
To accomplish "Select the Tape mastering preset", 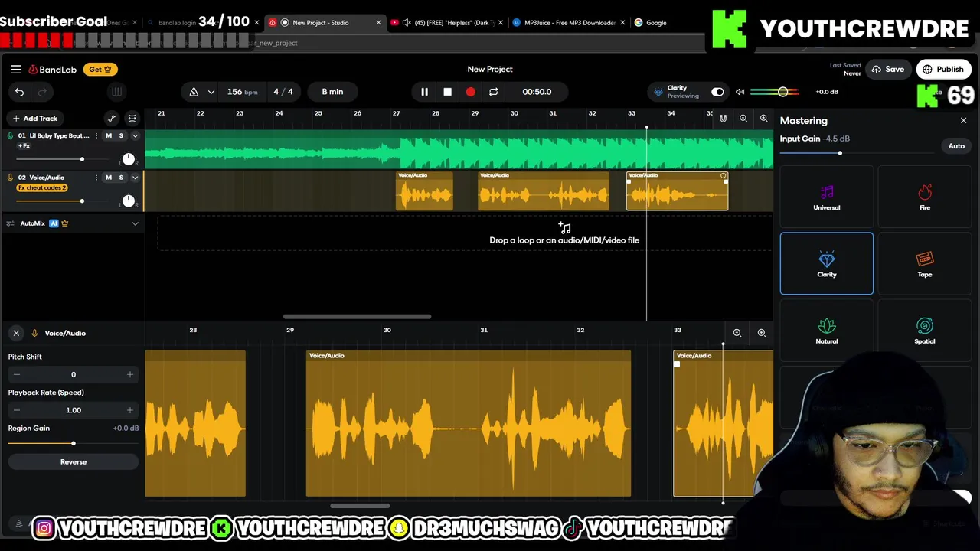I will tap(925, 263).
